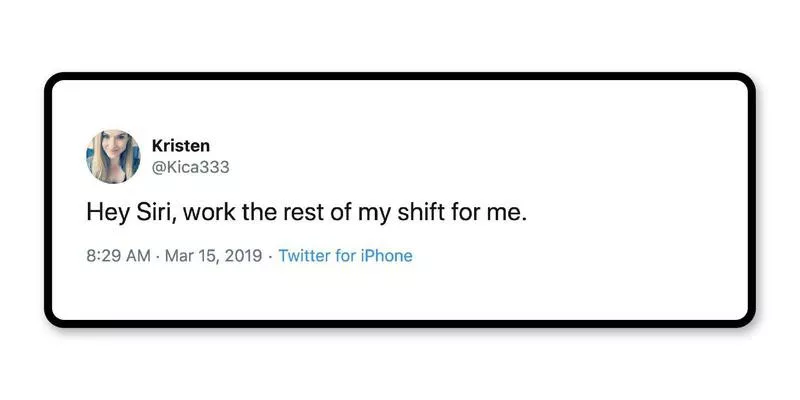800x400 pixels.
Task: Click the @Kica333 handle
Action: (190, 167)
